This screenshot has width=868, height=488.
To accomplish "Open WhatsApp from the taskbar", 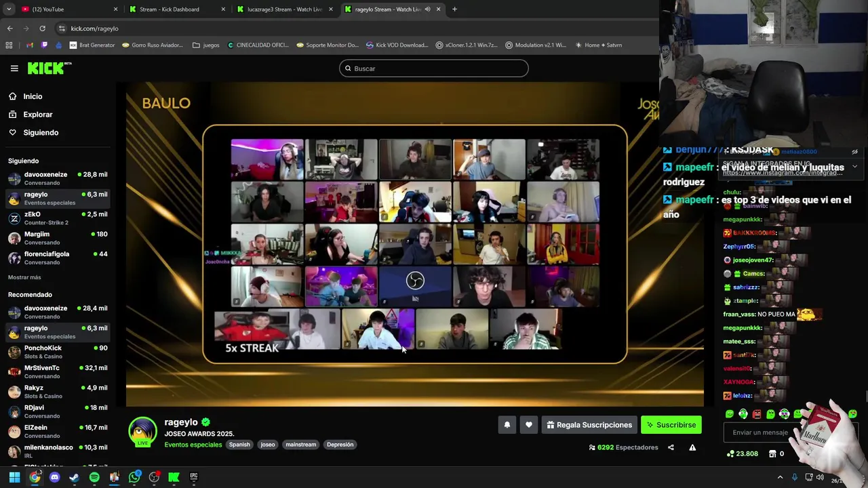I will pyautogui.click(x=134, y=477).
